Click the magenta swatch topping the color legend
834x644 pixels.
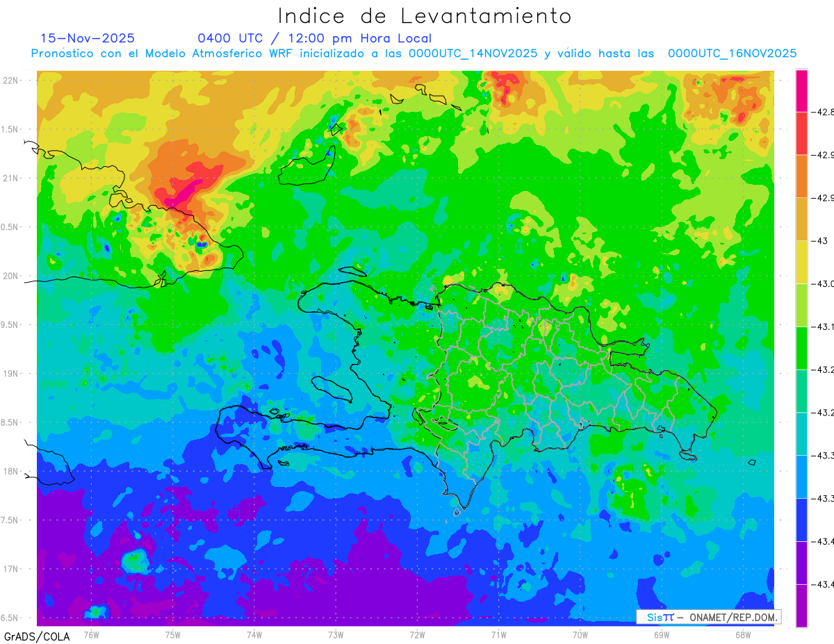pos(801,90)
